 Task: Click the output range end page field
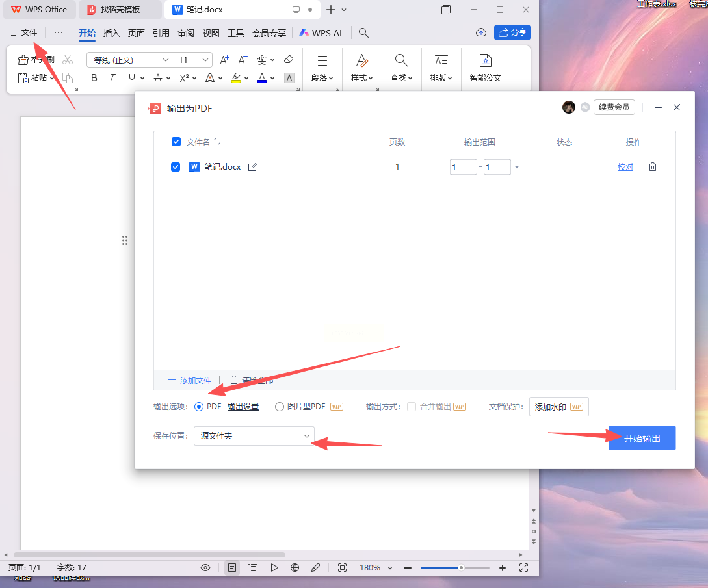click(x=497, y=167)
